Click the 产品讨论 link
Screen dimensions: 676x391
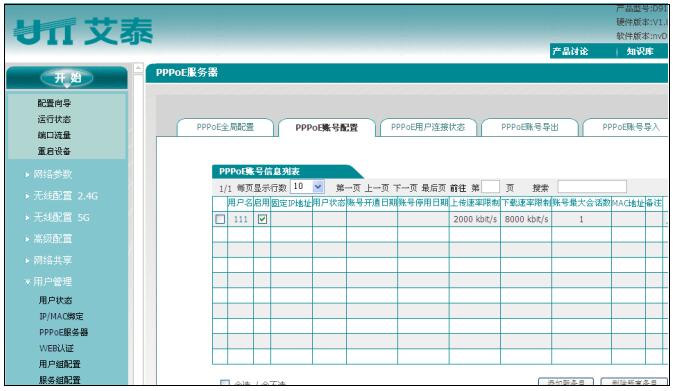tap(570, 52)
